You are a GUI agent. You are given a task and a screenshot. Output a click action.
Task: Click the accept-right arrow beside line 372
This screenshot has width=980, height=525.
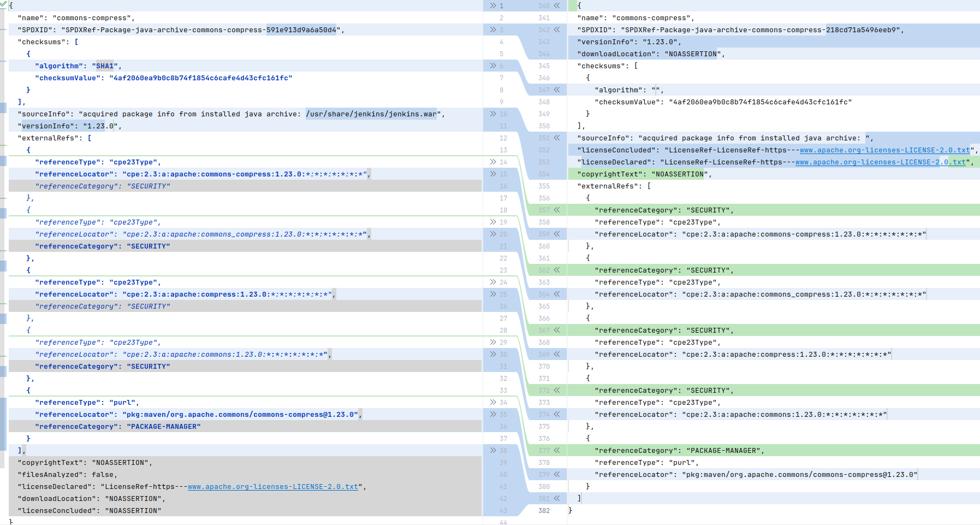coord(557,390)
